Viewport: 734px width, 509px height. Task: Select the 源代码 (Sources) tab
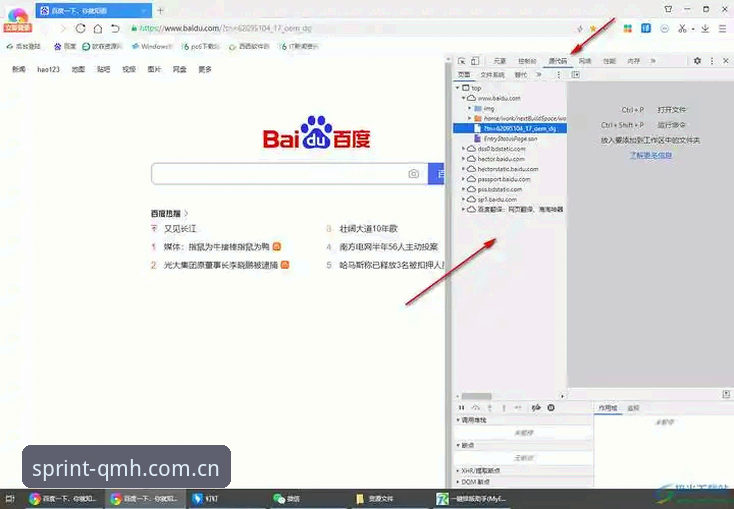[558, 61]
